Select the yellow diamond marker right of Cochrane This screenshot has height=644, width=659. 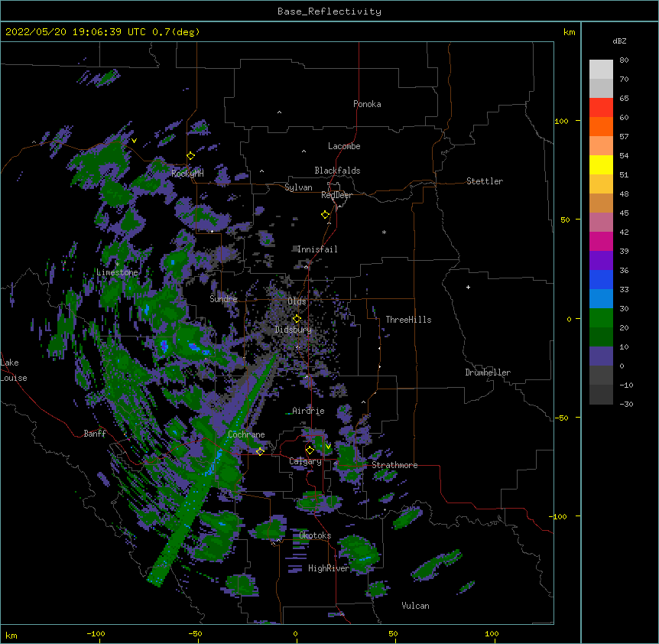click(260, 451)
